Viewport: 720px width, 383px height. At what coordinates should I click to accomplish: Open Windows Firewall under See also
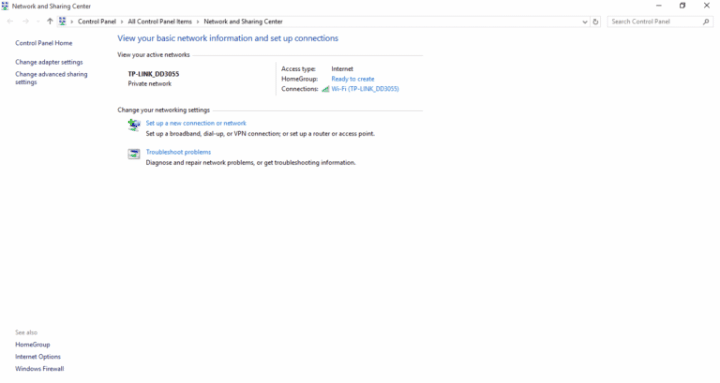click(x=39, y=369)
